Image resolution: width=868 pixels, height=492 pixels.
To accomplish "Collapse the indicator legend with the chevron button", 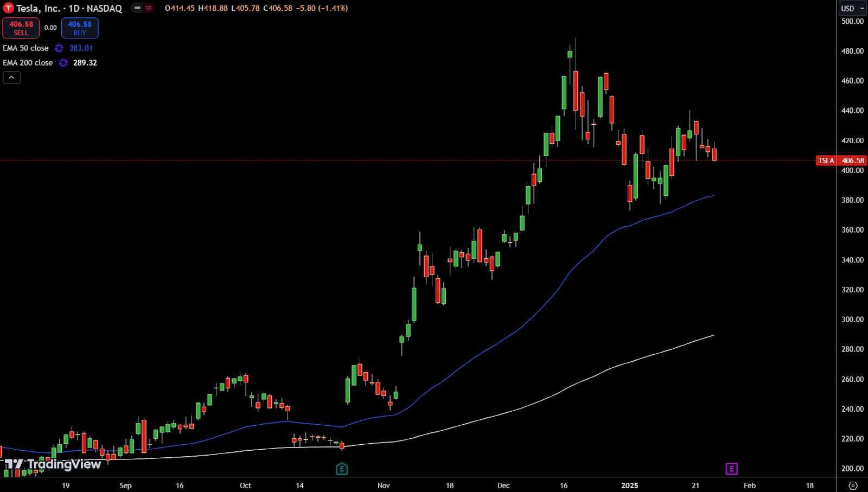I will (11, 78).
